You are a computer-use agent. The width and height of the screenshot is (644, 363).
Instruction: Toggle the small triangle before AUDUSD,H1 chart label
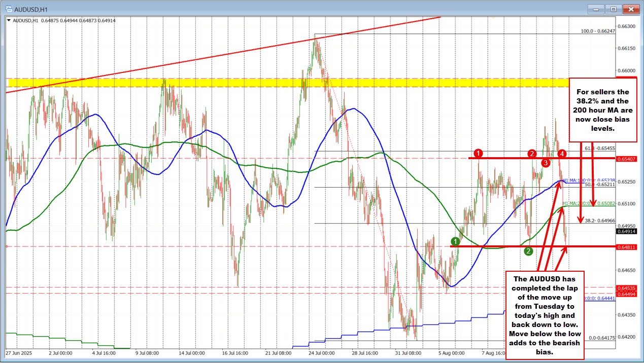9,20
